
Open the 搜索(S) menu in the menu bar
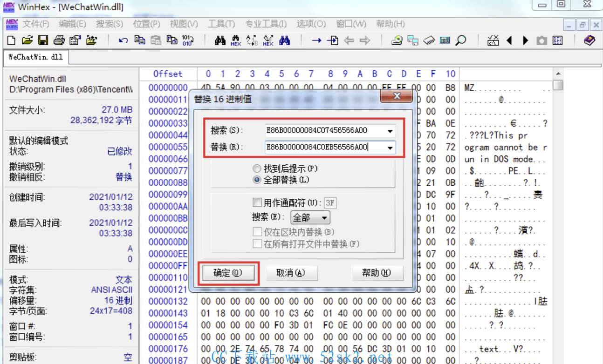coord(110,24)
